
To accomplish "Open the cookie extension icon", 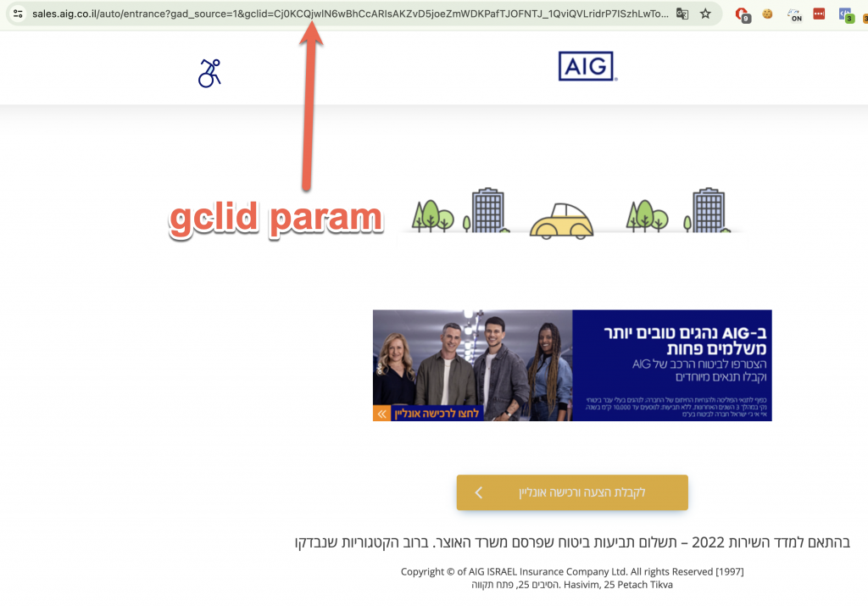I will pos(767,14).
